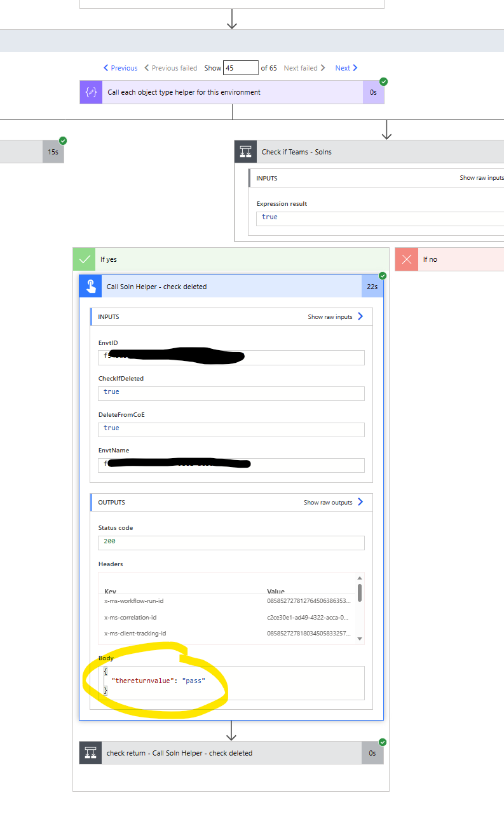Click the c2ce30e1-ad49 correlation id value

[x=308, y=617]
